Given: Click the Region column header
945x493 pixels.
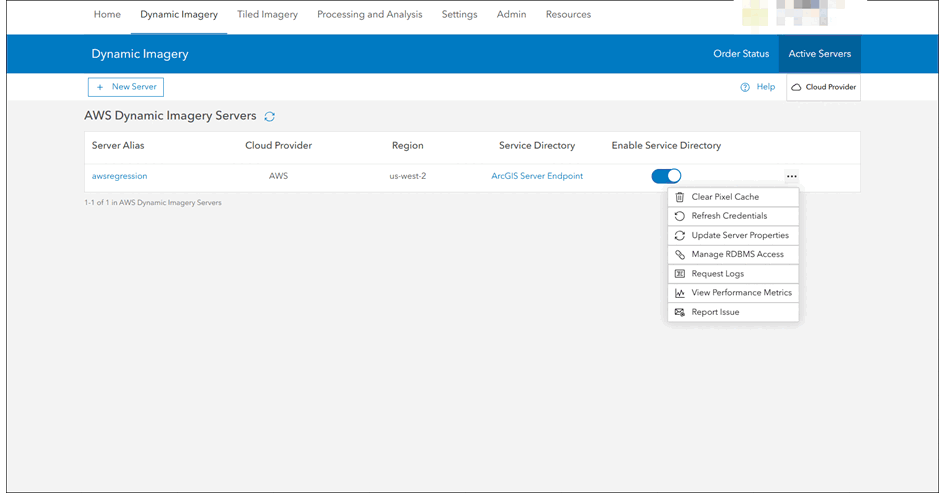Looking at the screenshot, I should point(407,145).
